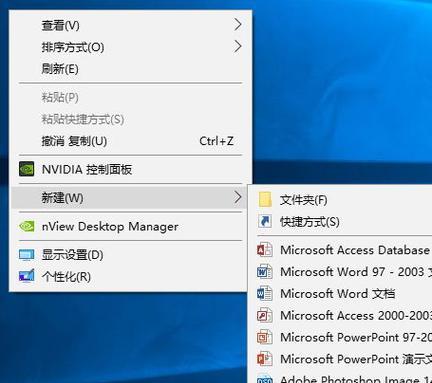Click the personalize icon next to 个性化(R)

[27, 276]
